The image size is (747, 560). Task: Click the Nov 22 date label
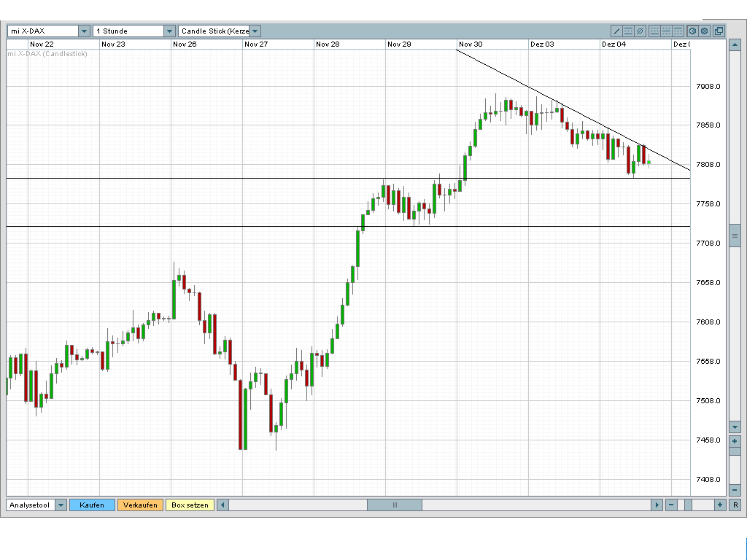pos(42,44)
